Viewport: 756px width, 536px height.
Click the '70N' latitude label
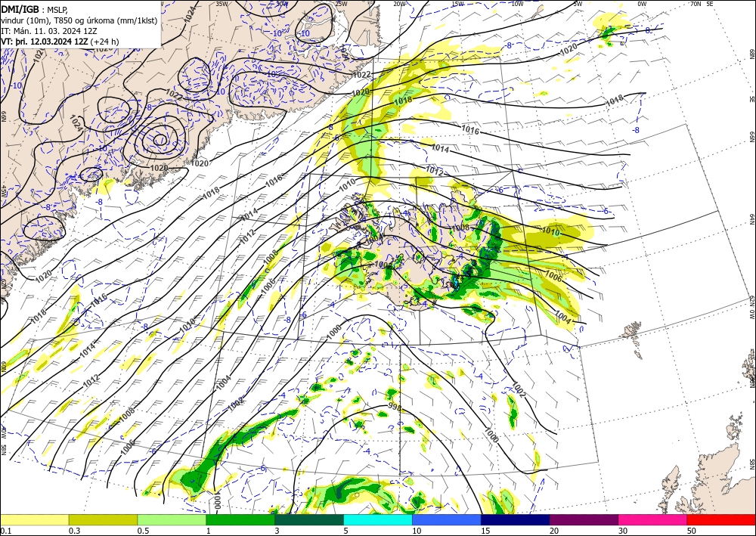click(x=696, y=4)
